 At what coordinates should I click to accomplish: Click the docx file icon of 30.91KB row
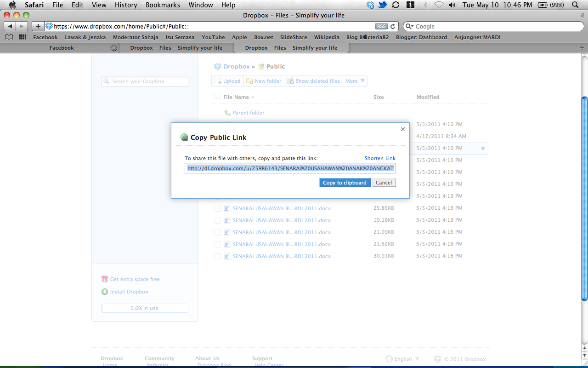click(x=226, y=256)
